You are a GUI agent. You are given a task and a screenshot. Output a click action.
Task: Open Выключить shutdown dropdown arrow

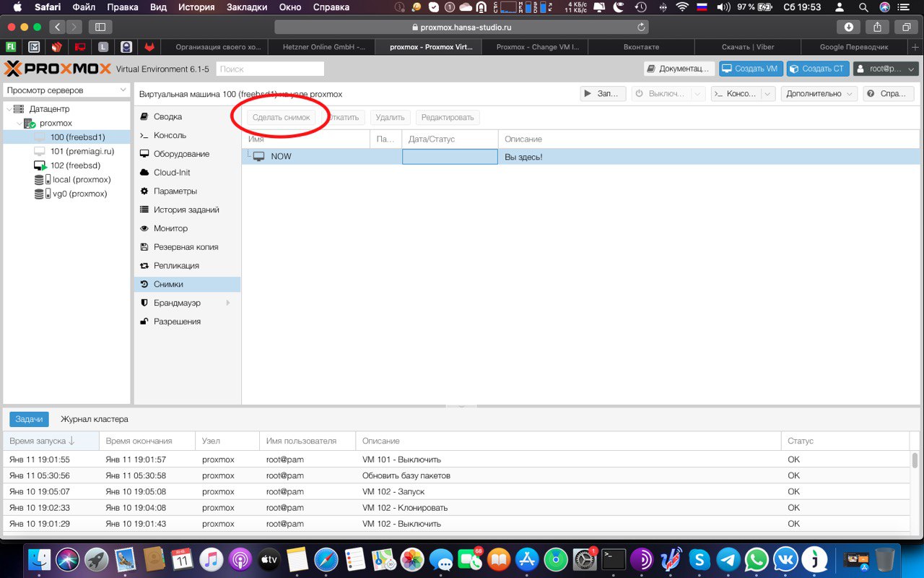(x=697, y=94)
